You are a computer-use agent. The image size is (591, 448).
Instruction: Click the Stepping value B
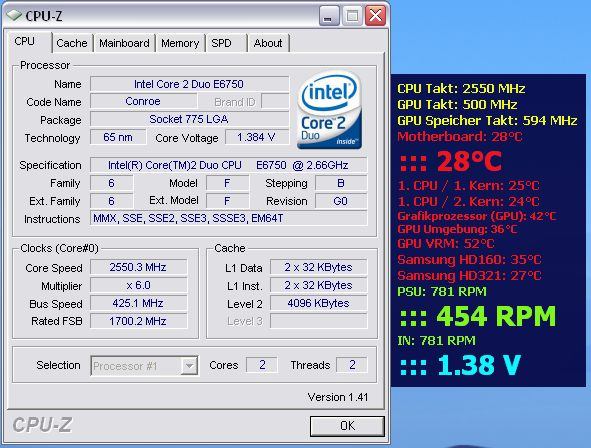(x=341, y=183)
